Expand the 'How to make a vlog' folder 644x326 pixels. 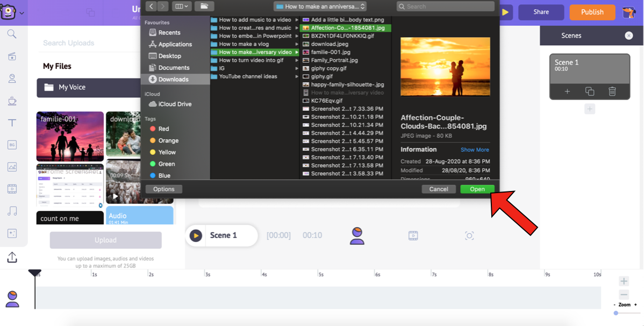click(x=253, y=44)
